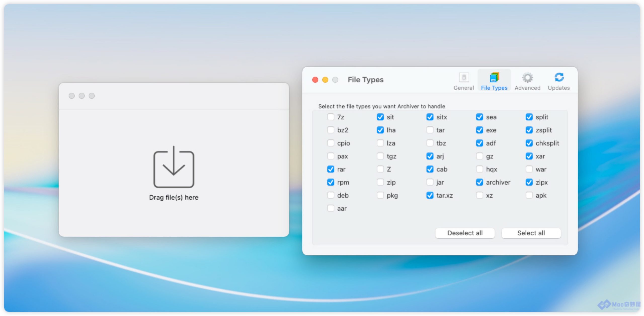
Task: Enable the 7z file type checkbox
Action: pos(331,117)
